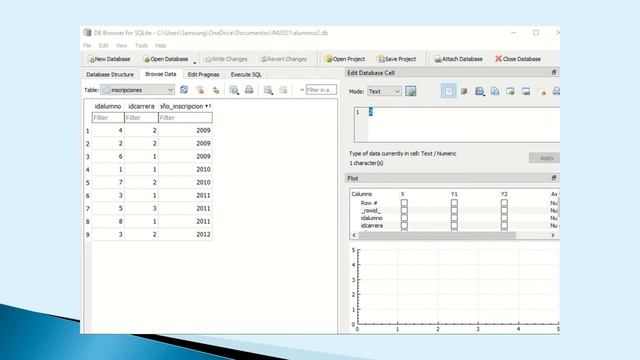
Task: Click the Open Database toolbar button
Action: pyautogui.click(x=166, y=59)
